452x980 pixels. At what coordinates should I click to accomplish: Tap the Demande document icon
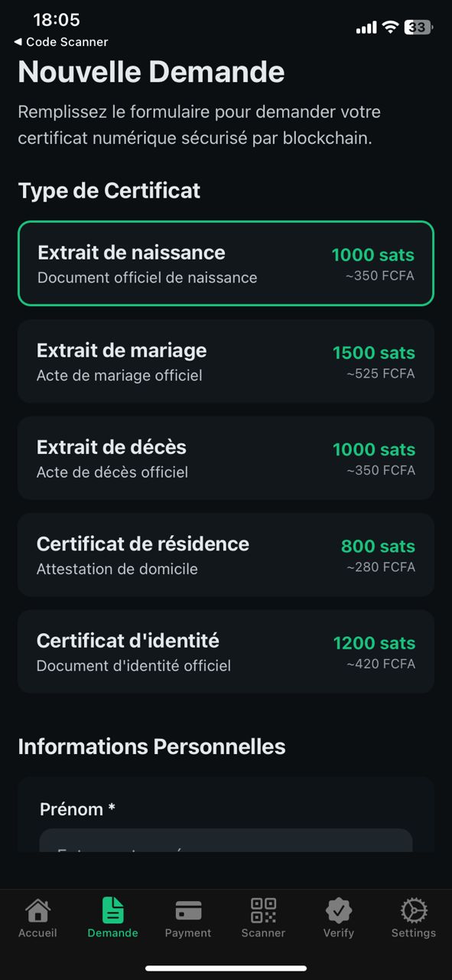112,910
